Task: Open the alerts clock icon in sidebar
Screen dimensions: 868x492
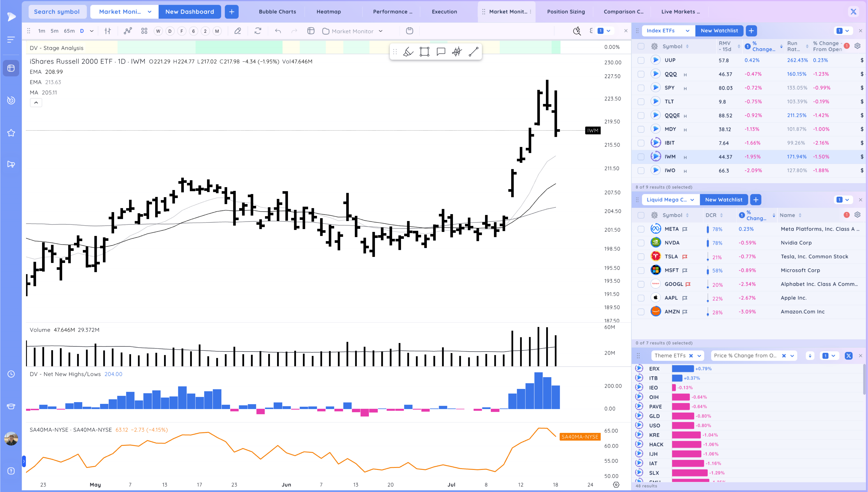Action: (11, 374)
